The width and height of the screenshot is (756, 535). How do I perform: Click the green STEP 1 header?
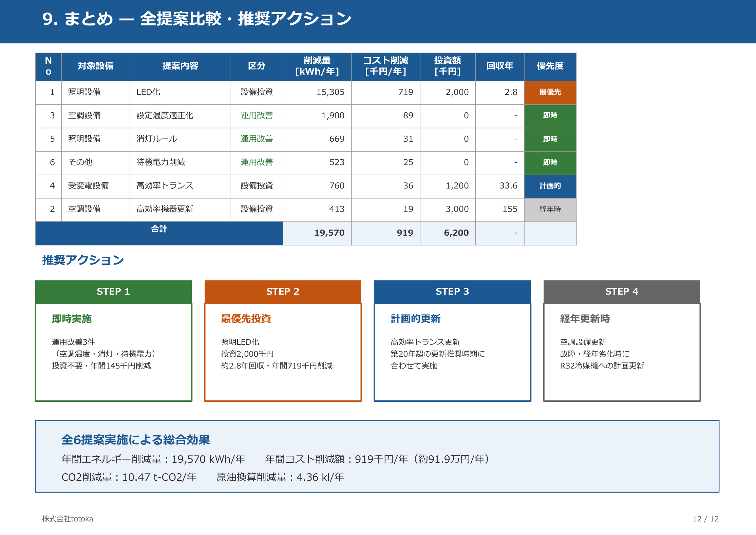113,292
